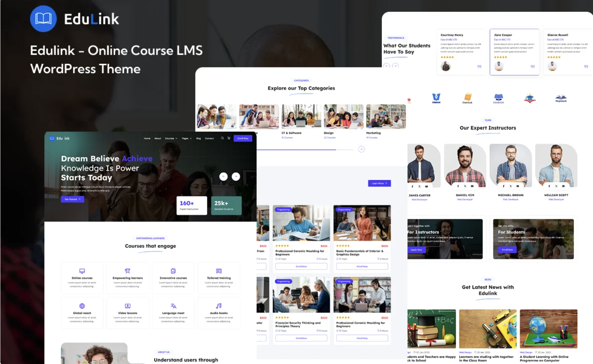
Task: Open the Contact menu item
Action: click(x=209, y=138)
